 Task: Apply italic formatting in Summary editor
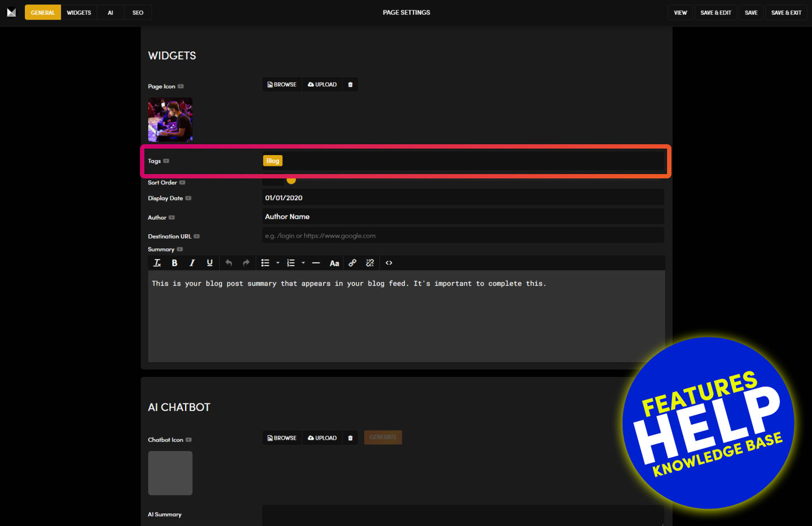(x=192, y=263)
